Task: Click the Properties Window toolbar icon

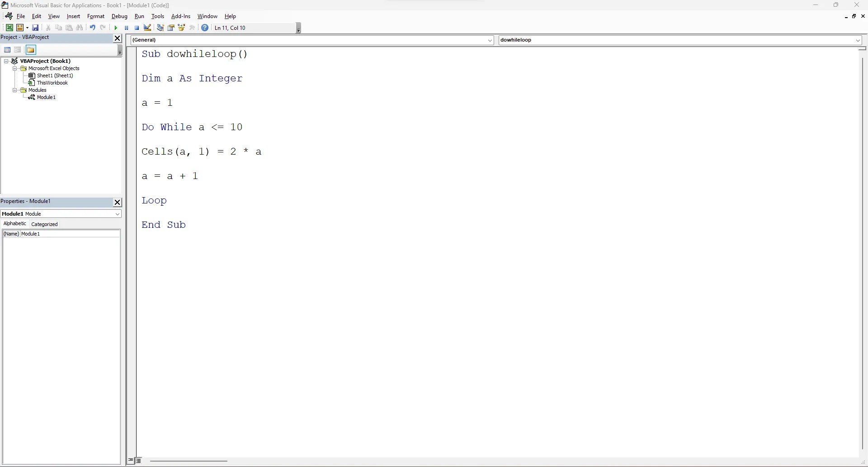Action: tap(171, 28)
